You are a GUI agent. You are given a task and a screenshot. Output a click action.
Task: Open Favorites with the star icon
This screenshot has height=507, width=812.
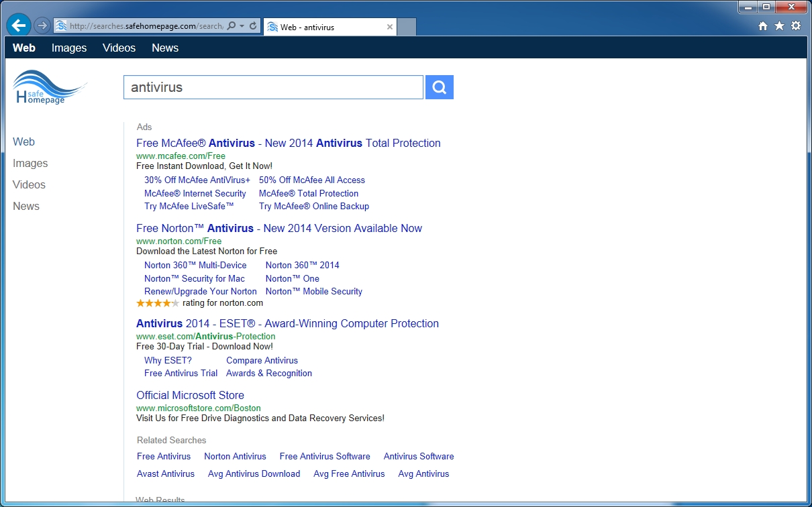(x=778, y=25)
